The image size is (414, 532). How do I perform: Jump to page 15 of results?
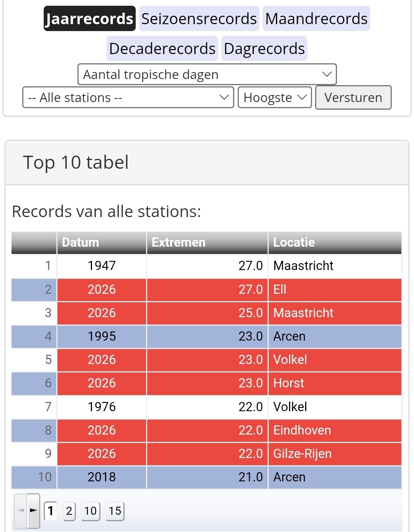point(115,511)
